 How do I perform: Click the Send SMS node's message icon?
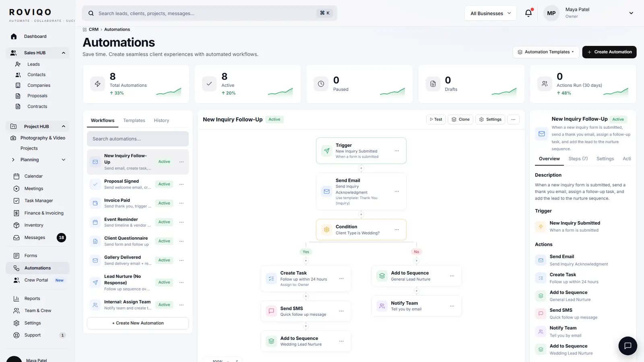[x=271, y=311]
